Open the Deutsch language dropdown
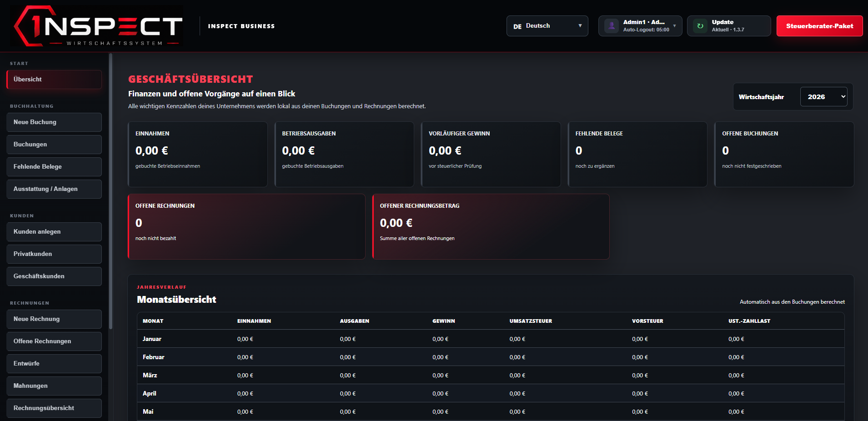This screenshot has width=868, height=421. point(547,26)
